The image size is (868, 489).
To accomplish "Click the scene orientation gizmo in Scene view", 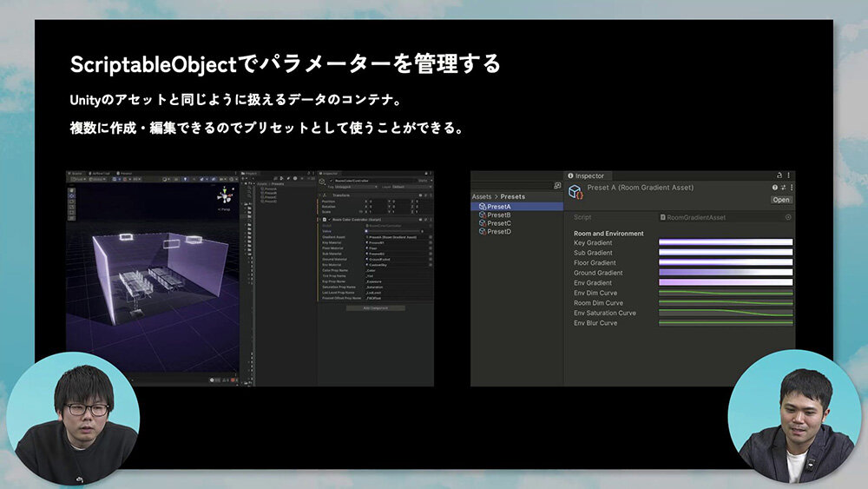I will click(224, 196).
